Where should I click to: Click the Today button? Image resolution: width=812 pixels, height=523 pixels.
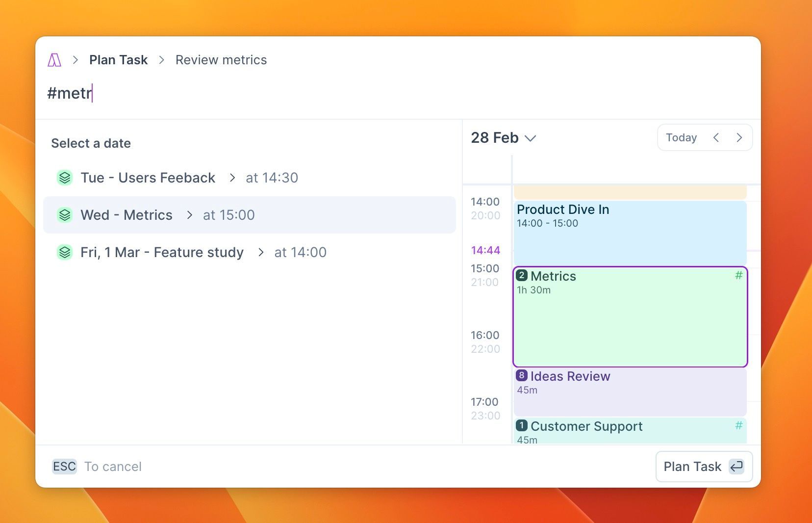(x=681, y=138)
